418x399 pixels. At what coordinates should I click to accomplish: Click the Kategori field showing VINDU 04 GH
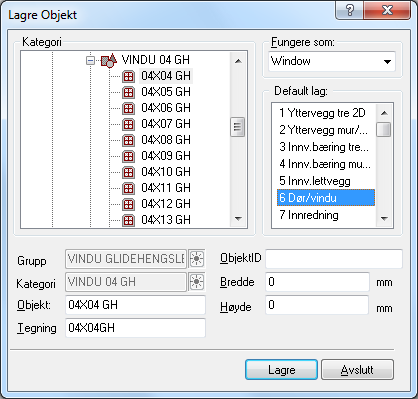point(126,282)
